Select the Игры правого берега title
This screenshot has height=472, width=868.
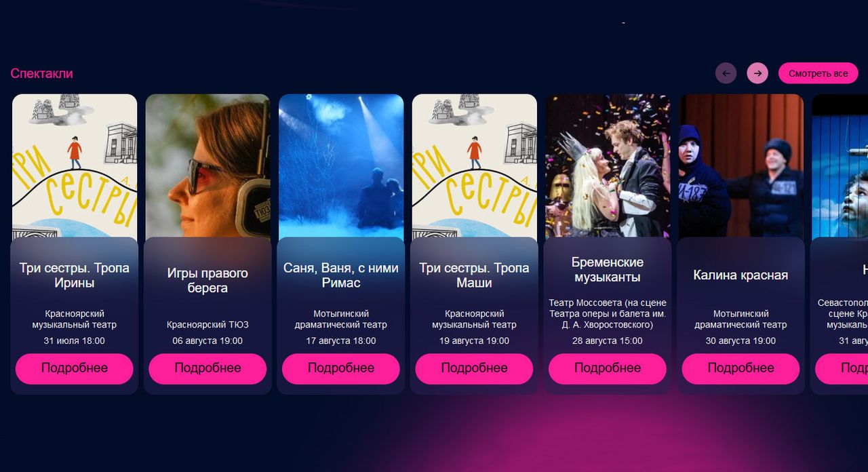(x=208, y=280)
